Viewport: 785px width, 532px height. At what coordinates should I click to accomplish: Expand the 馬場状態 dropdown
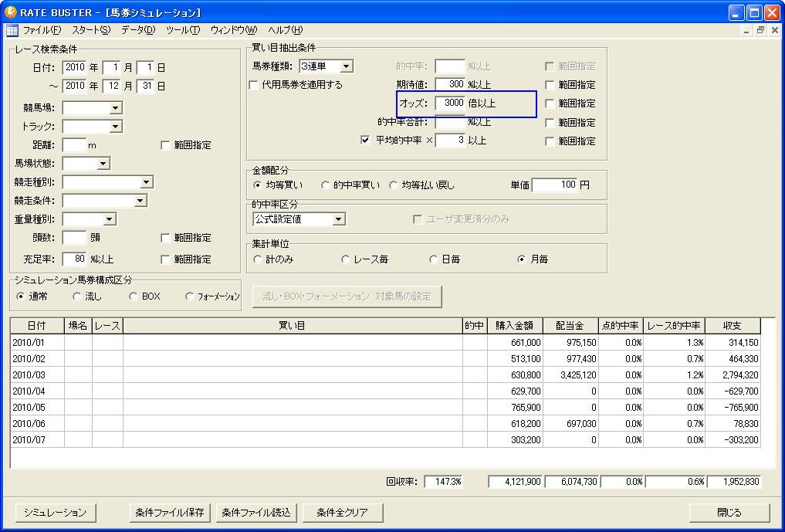pos(103,164)
